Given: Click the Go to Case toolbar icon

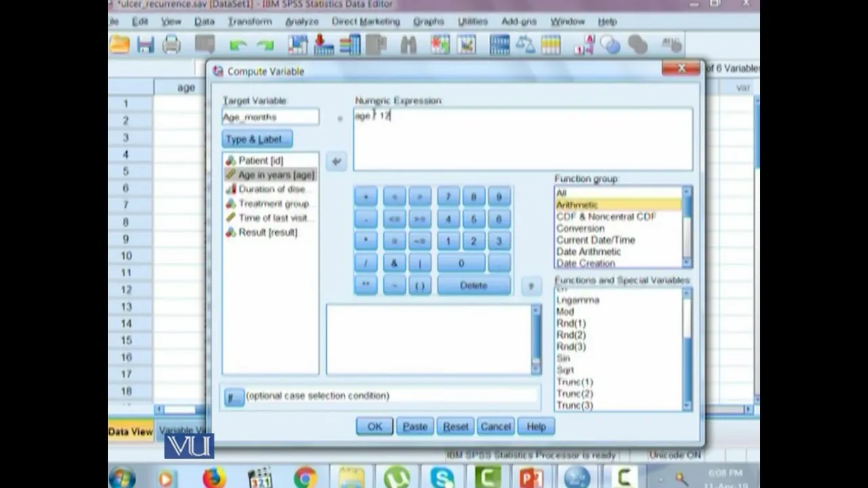Looking at the screenshot, I should coord(298,45).
